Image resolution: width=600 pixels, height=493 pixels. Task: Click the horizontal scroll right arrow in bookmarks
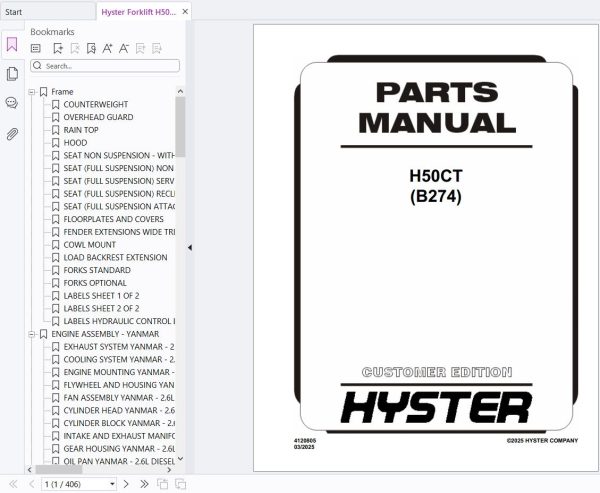(170, 469)
